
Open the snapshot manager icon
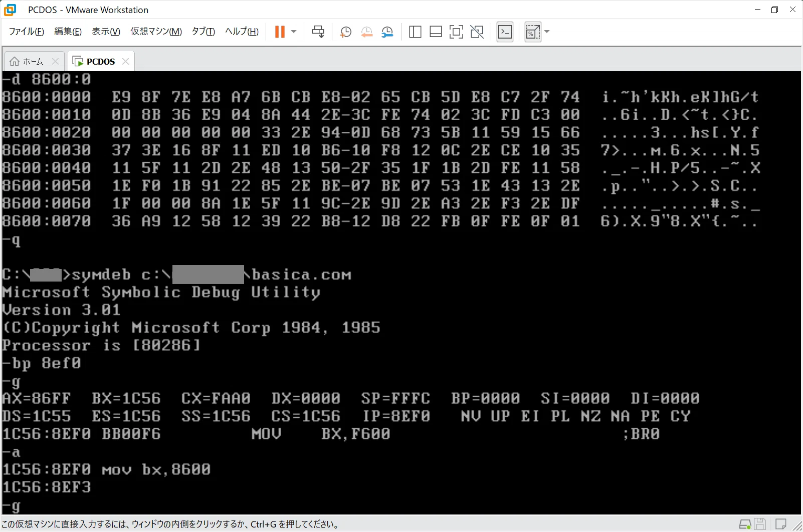pyautogui.click(x=387, y=32)
